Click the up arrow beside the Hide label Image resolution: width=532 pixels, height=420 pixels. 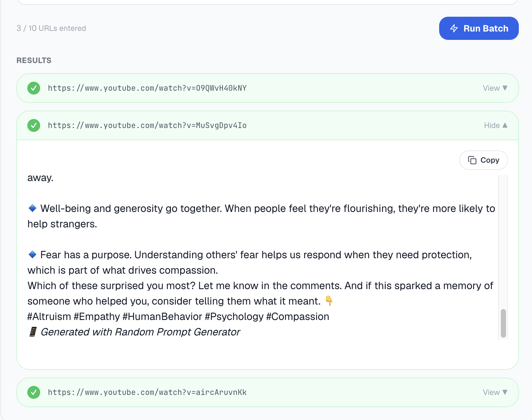[505, 125]
